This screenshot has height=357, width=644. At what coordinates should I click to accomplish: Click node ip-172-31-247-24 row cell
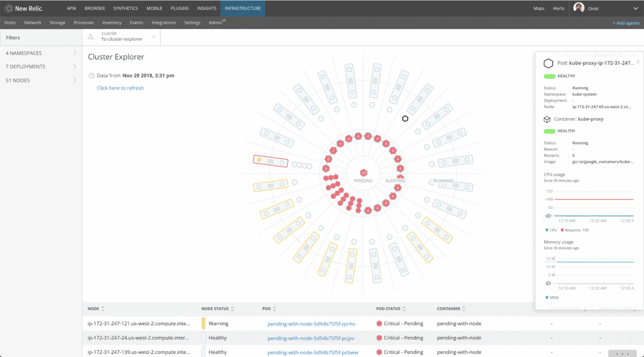(x=138, y=338)
